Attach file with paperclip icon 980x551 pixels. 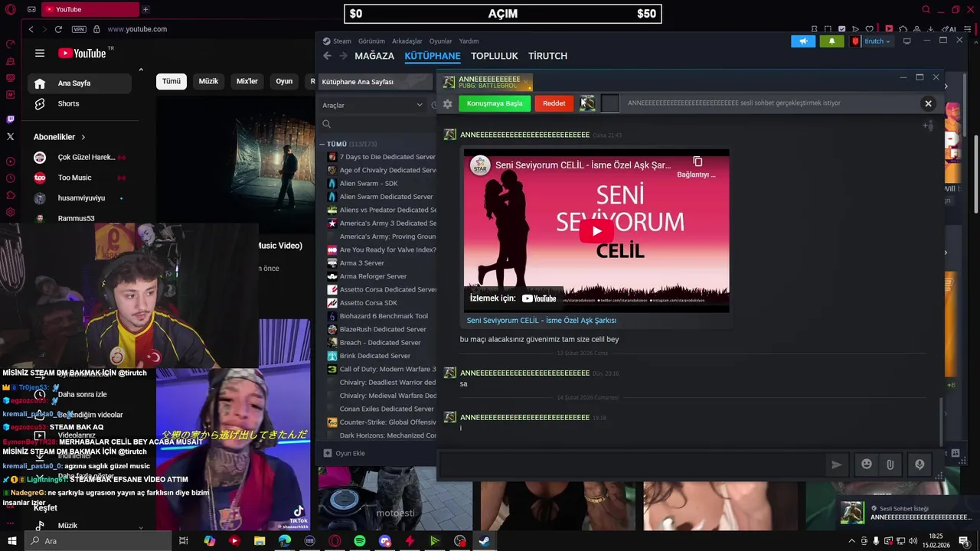click(x=890, y=464)
